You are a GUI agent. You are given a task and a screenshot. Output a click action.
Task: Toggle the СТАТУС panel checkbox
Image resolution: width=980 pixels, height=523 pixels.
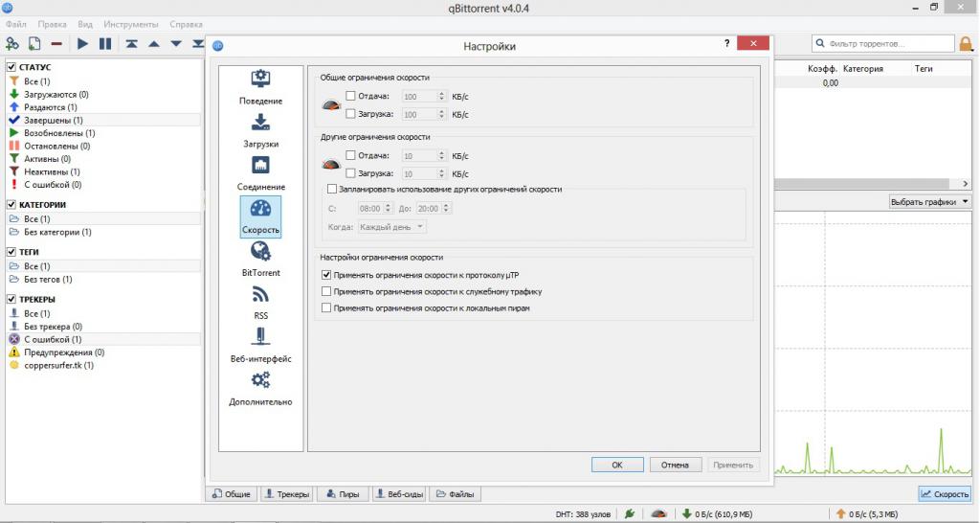pos(11,66)
